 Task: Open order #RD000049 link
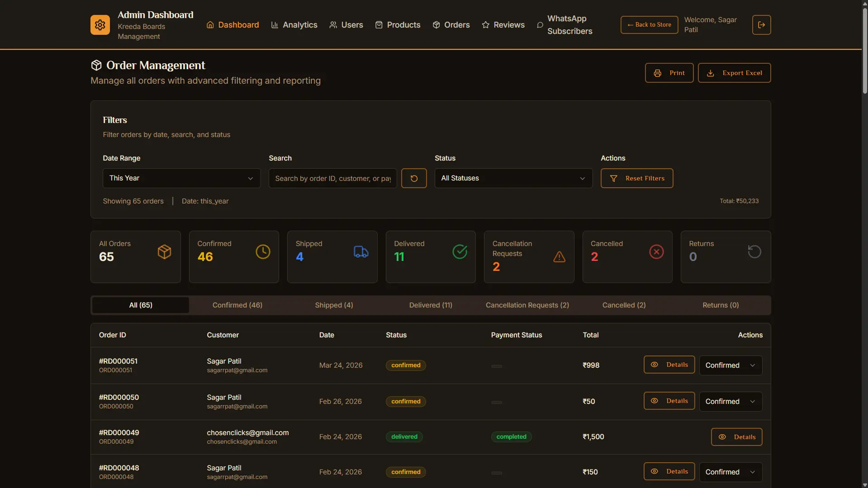pyautogui.click(x=119, y=432)
